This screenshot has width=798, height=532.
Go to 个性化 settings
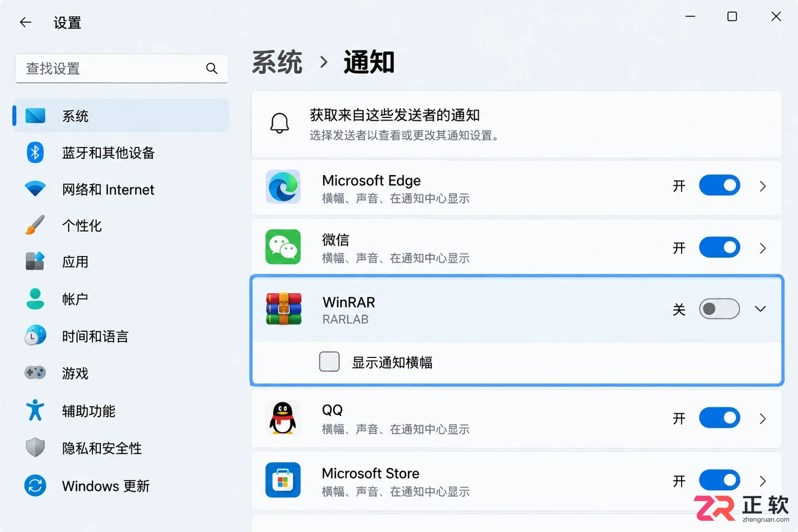pyautogui.click(x=121, y=226)
